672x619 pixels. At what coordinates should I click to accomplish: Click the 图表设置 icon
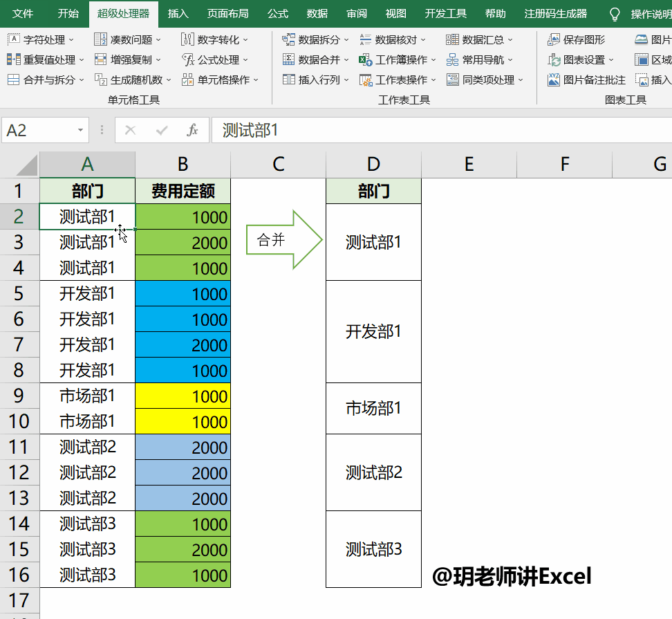[554, 59]
